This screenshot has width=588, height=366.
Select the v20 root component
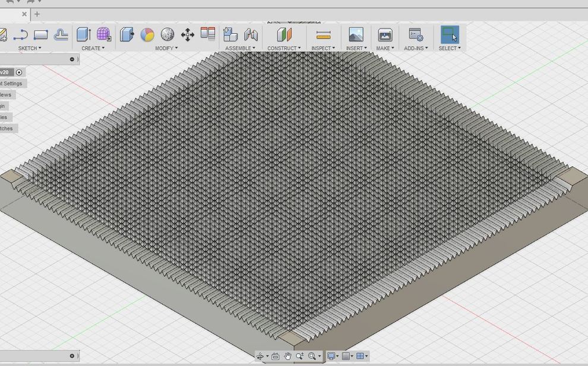tap(5, 72)
